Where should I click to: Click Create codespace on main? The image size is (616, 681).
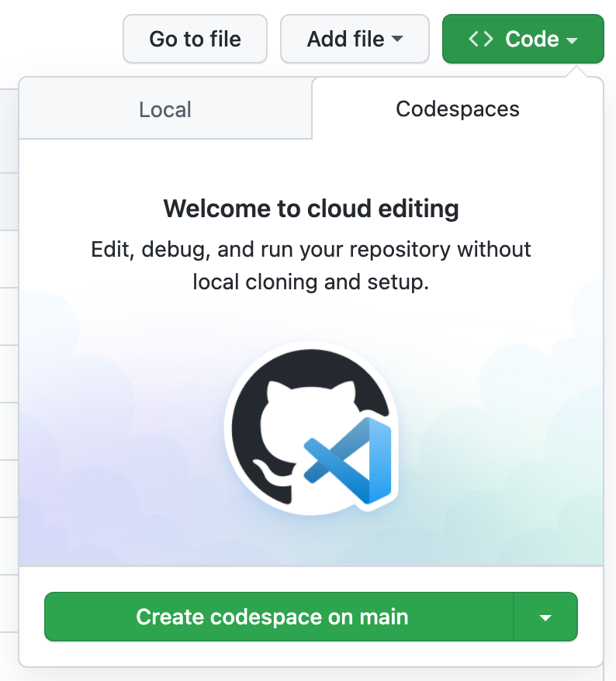tap(279, 617)
